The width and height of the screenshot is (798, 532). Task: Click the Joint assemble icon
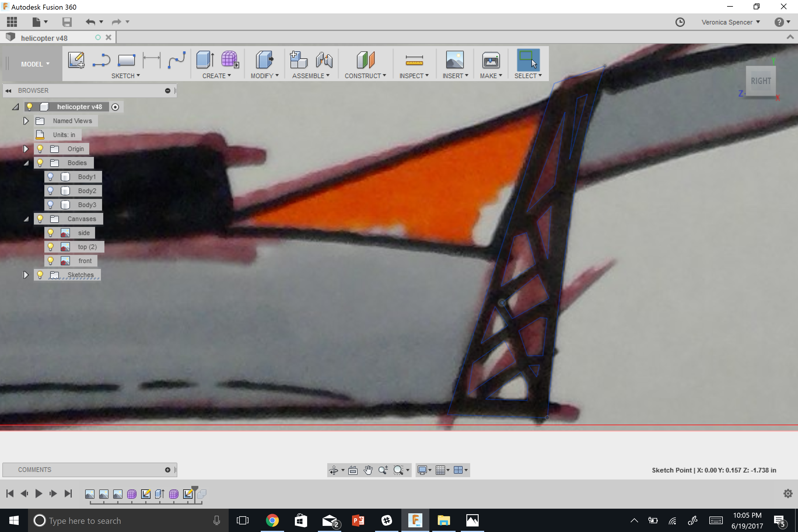tap(324, 60)
